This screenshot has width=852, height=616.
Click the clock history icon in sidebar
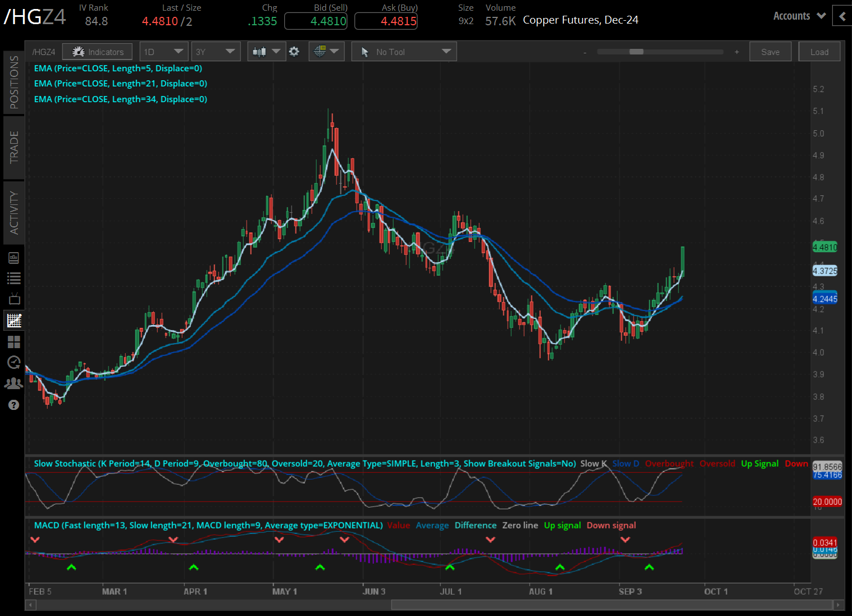[14, 362]
